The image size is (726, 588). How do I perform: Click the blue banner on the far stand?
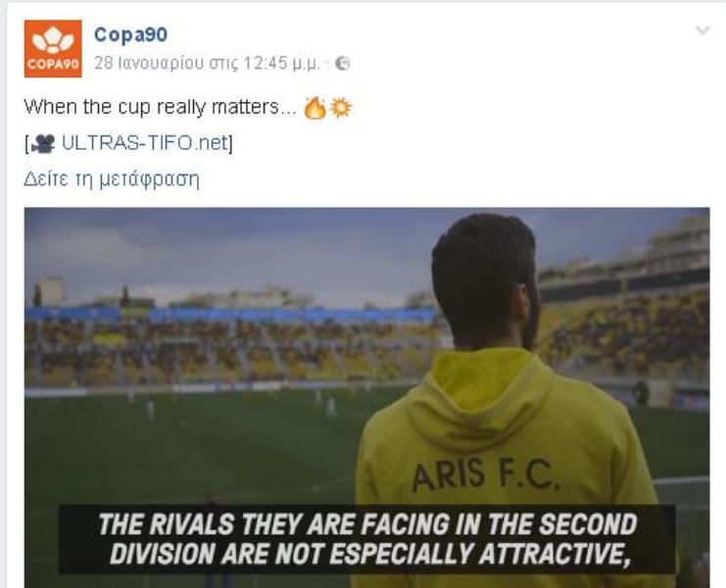pos(230,315)
